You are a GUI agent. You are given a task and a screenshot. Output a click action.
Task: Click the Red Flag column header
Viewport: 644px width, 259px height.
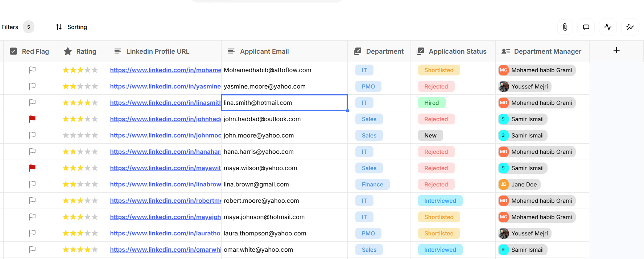tap(30, 51)
